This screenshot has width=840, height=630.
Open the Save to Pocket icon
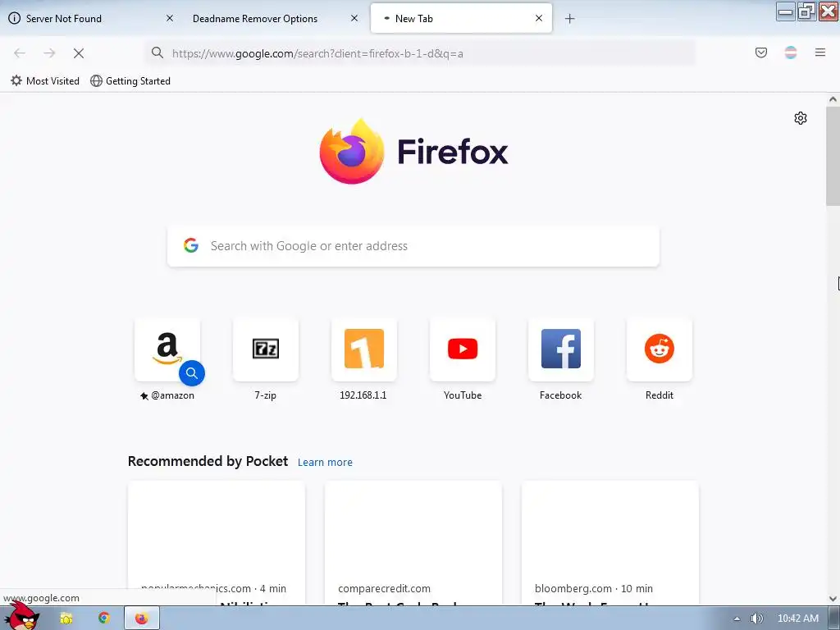pos(760,52)
